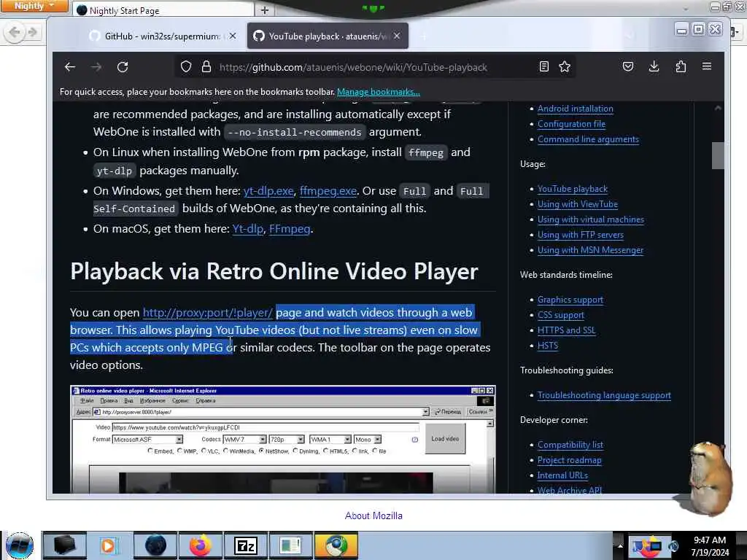747x560 pixels.
Task: Close the YouTube playback tab
Action: point(397,36)
